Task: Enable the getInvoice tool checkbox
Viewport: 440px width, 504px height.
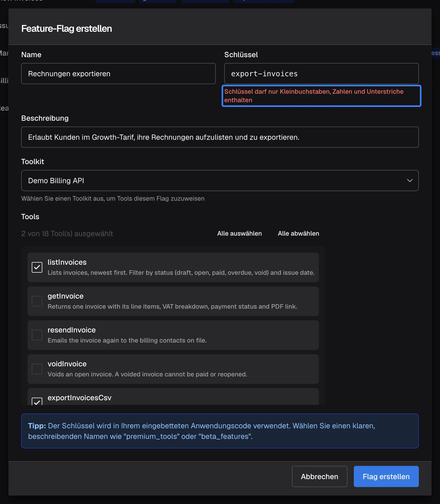Action: coord(37,301)
